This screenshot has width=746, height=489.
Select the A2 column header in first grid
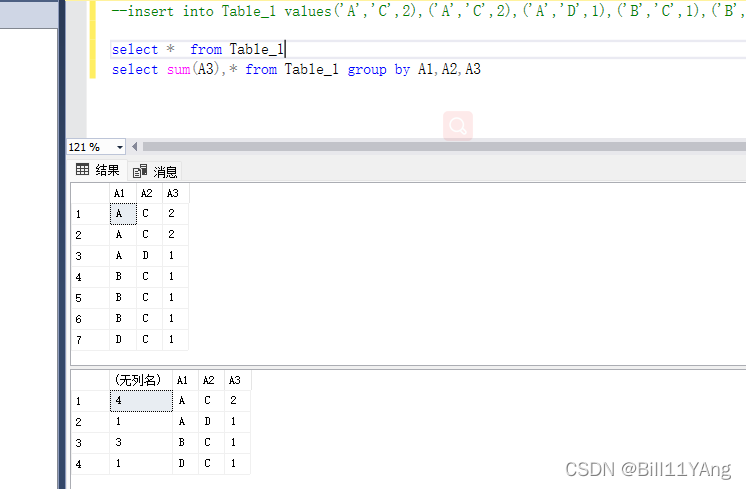(149, 193)
